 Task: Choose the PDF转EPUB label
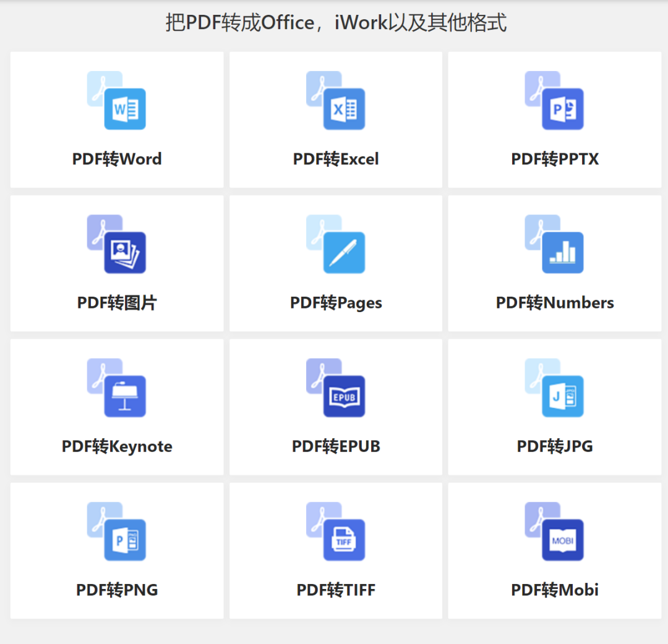point(336,446)
